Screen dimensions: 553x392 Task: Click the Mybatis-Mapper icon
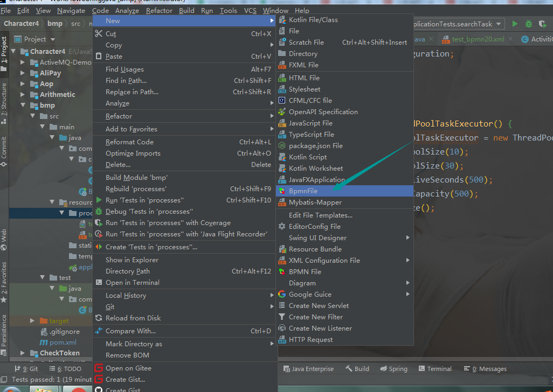[282, 202]
